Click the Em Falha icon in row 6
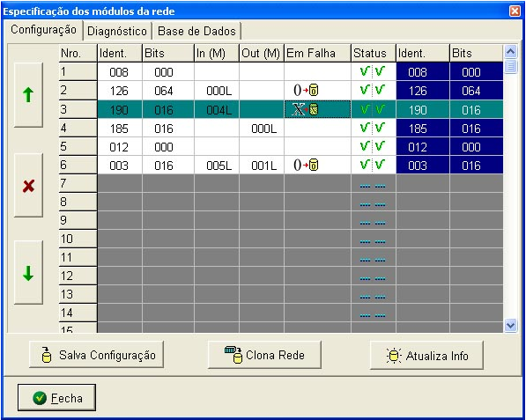Image resolution: width=526 pixels, height=420 pixels. point(306,165)
